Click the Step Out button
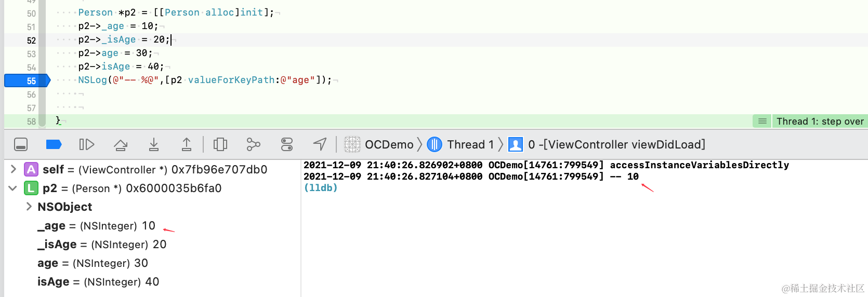Screen dimensions: 868x297 click(x=187, y=144)
